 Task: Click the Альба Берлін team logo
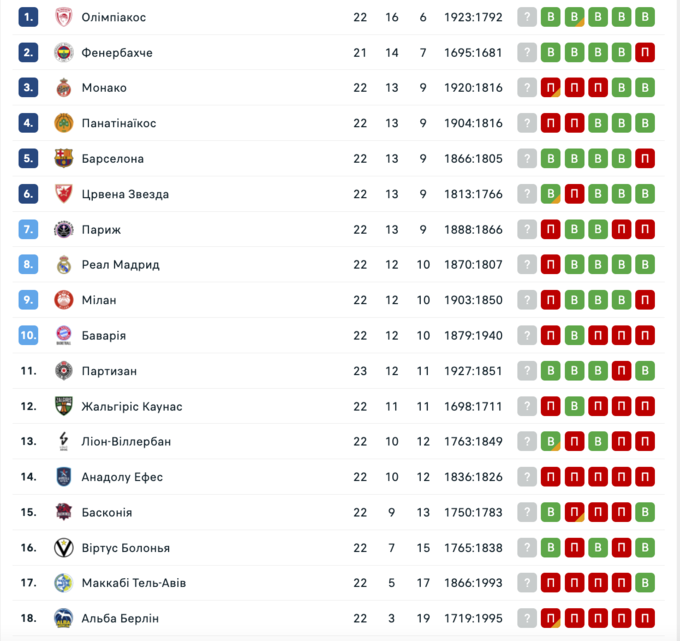point(63,618)
